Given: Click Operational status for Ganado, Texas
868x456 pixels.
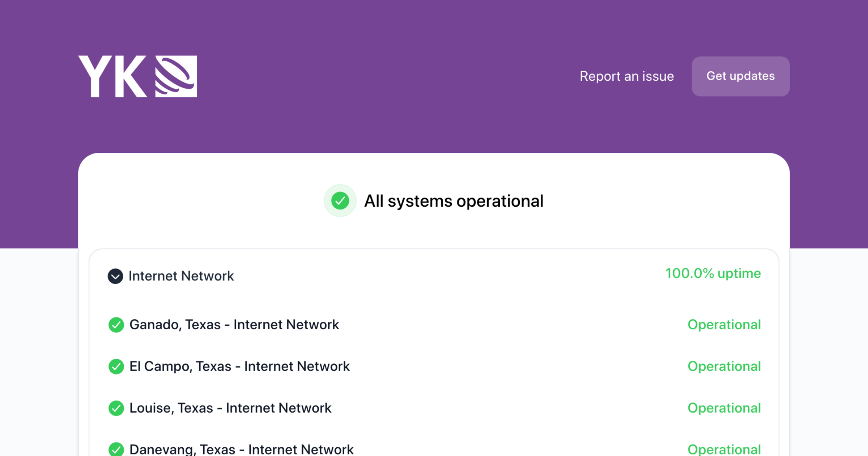Looking at the screenshot, I should tap(724, 325).
